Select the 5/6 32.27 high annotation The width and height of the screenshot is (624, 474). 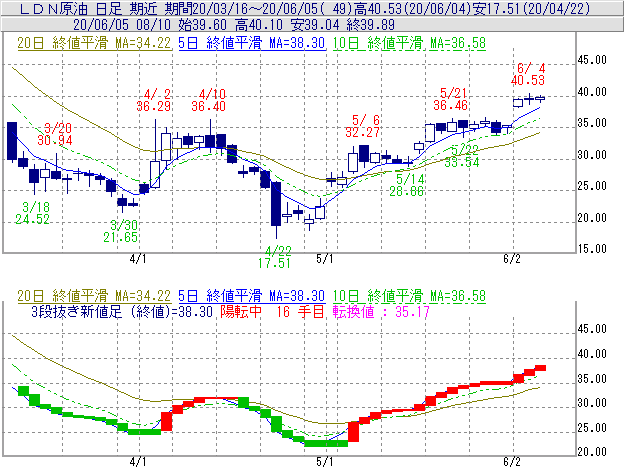click(x=363, y=126)
